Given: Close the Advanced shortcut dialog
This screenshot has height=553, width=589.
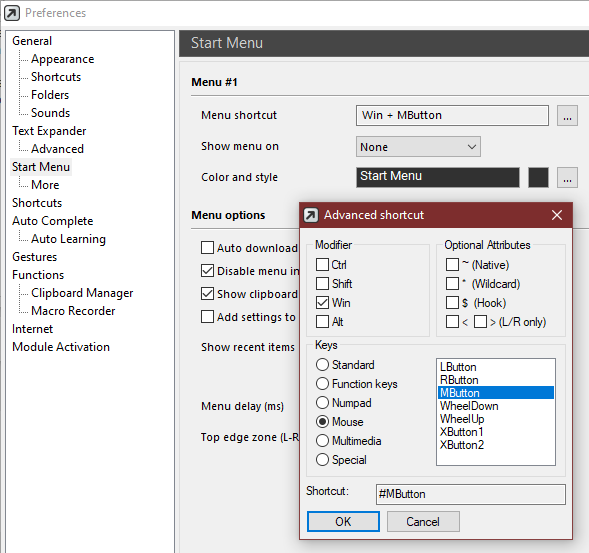Looking at the screenshot, I should (557, 215).
